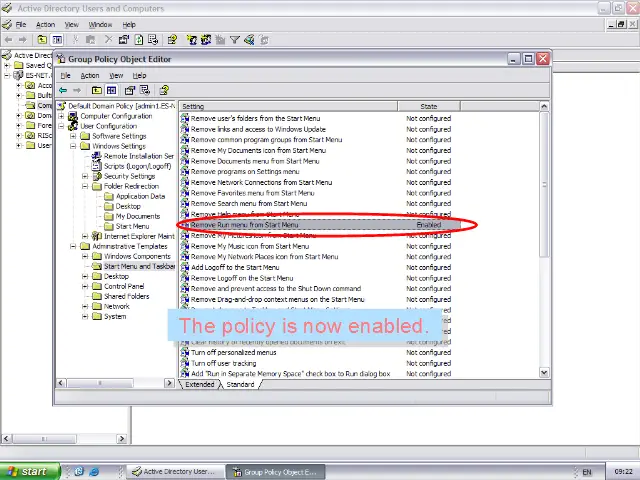Click Group Policy Object Editor taskbar button
Image resolution: width=640 pixels, height=480 pixels.
pyautogui.click(x=276, y=472)
